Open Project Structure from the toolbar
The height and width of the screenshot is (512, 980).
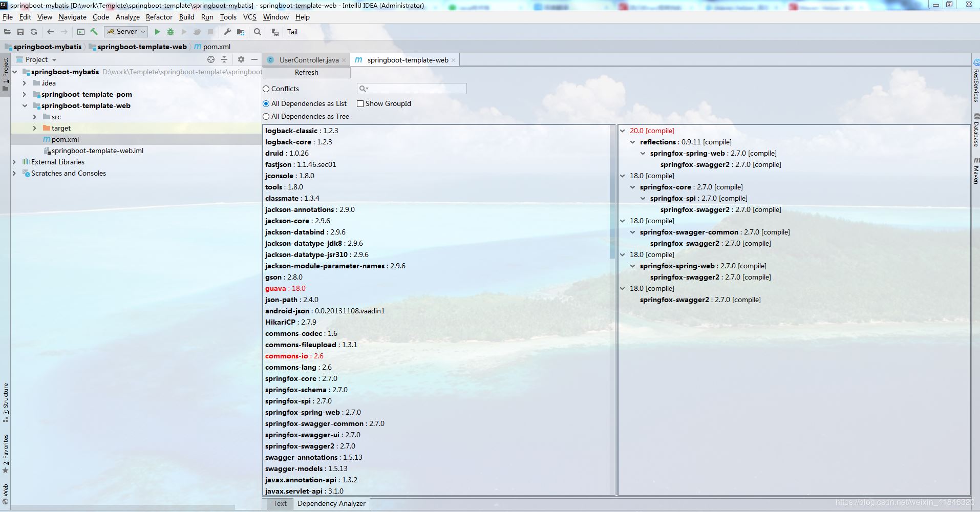pos(241,32)
